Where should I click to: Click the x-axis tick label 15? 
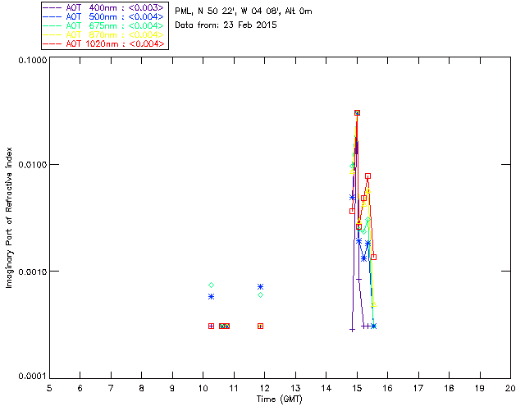click(357, 389)
